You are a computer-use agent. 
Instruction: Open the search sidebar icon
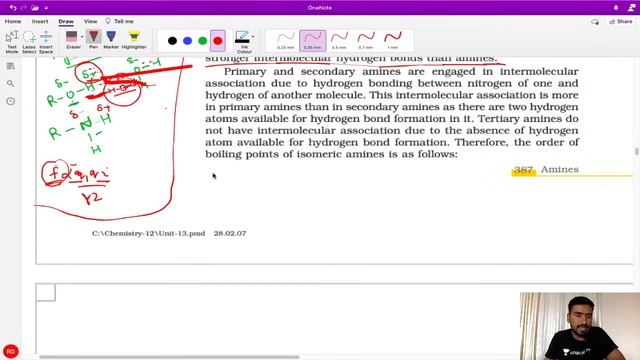coord(11,84)
